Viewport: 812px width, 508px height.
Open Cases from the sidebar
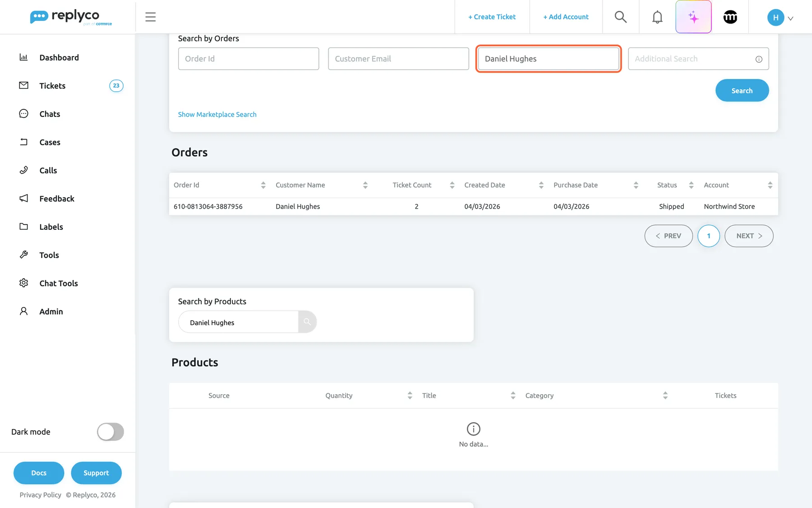click(50, 142)
